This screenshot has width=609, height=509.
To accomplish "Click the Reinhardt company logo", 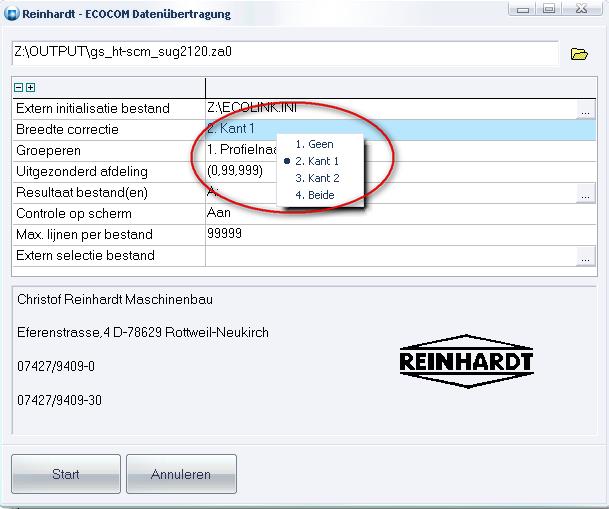I will pos(466,361).
